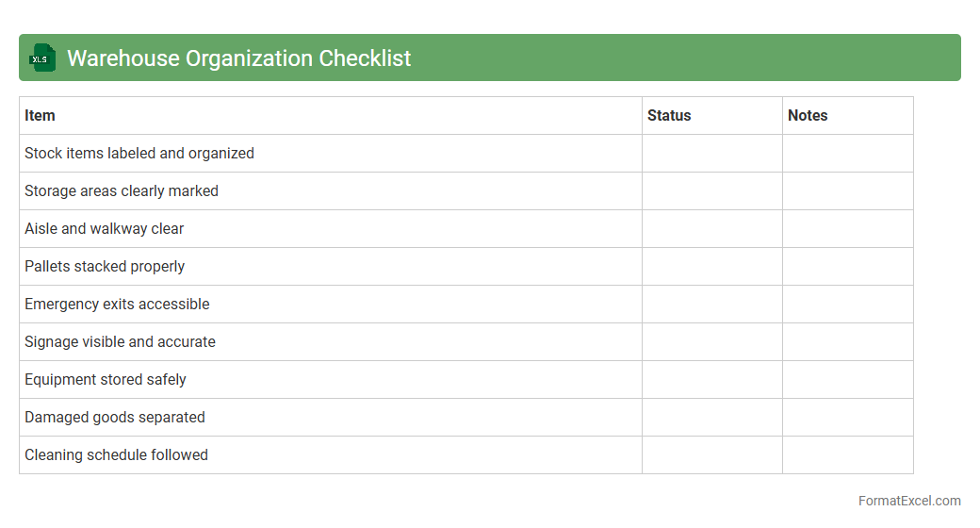Select the Notes column header
This screenshot has width=980, height=528.
(808, 115)
